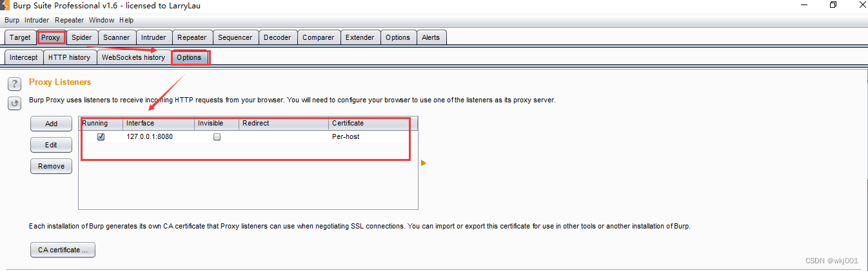The height and width of the screenshot is (271, 868).
Task: Switch to the Spider tab
Action: [82, 37]
